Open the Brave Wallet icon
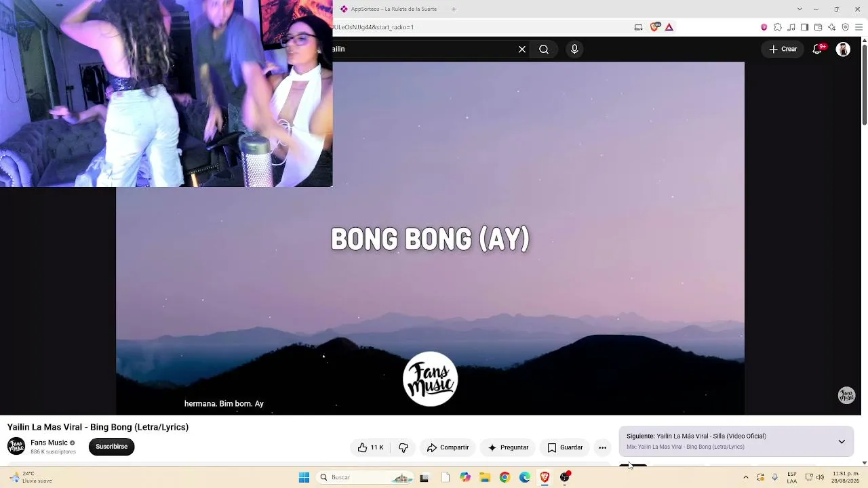 (818, 27)
